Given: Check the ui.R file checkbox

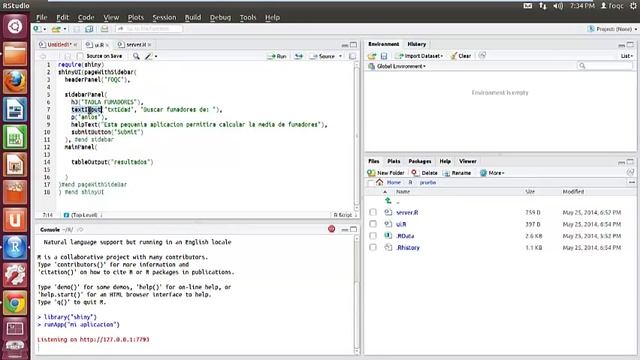Looking at the screenshot, I should pos(373,224).
